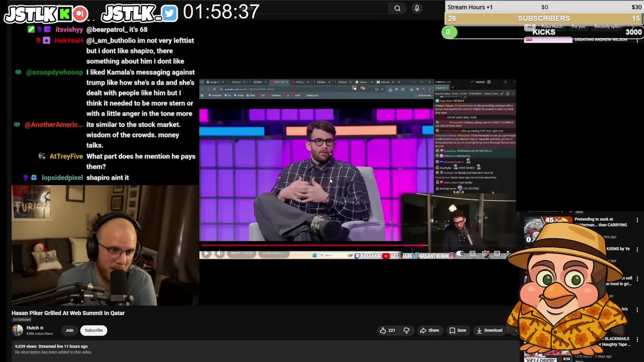Open options menu for 'food in gri...' video
Viewport: 644px width, 362px height.
(x=637, y=279)
